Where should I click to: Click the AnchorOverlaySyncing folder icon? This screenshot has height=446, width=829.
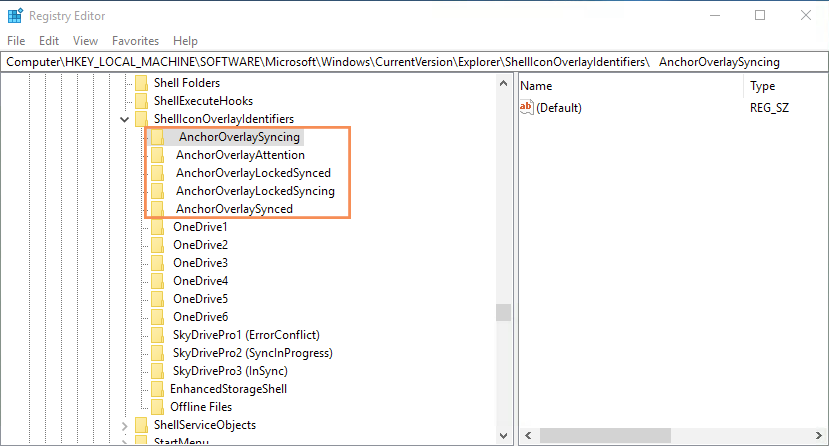click(x=157, y=137)
